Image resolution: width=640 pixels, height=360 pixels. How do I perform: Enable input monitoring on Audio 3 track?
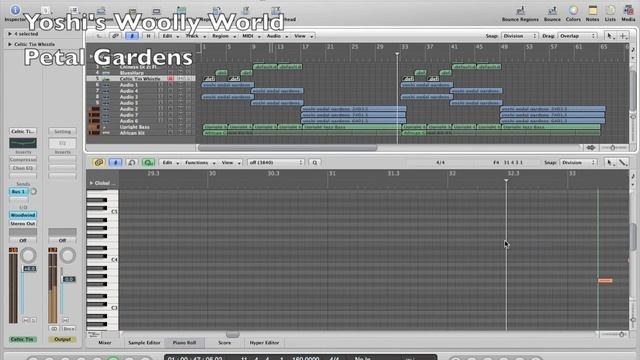tap(161, 97)
